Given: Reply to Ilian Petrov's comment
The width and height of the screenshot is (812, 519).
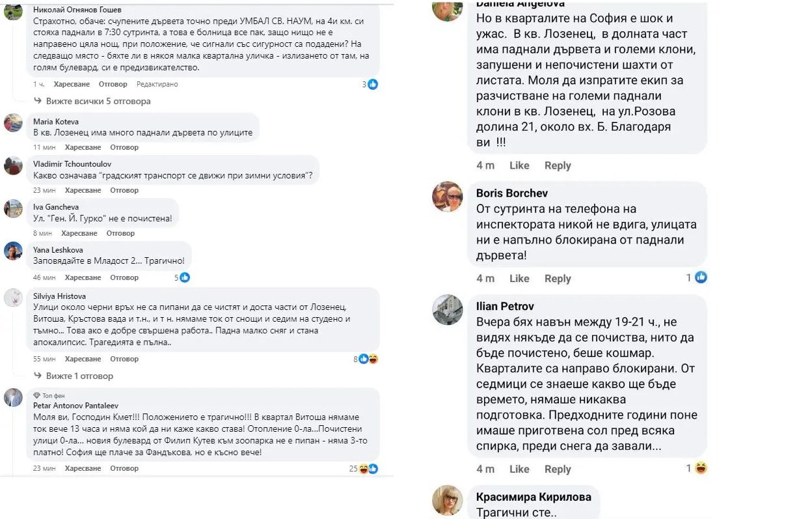Looking at the screenshot, I should pos(558,469).
